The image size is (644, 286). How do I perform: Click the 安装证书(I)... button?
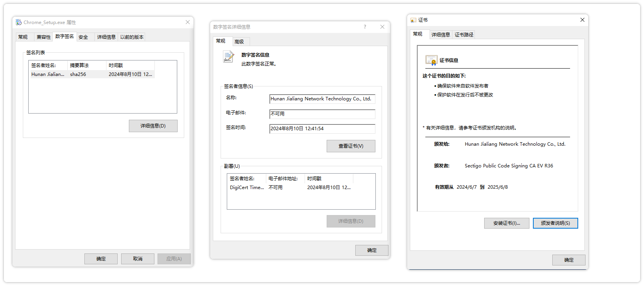click(x=506, y=223)
